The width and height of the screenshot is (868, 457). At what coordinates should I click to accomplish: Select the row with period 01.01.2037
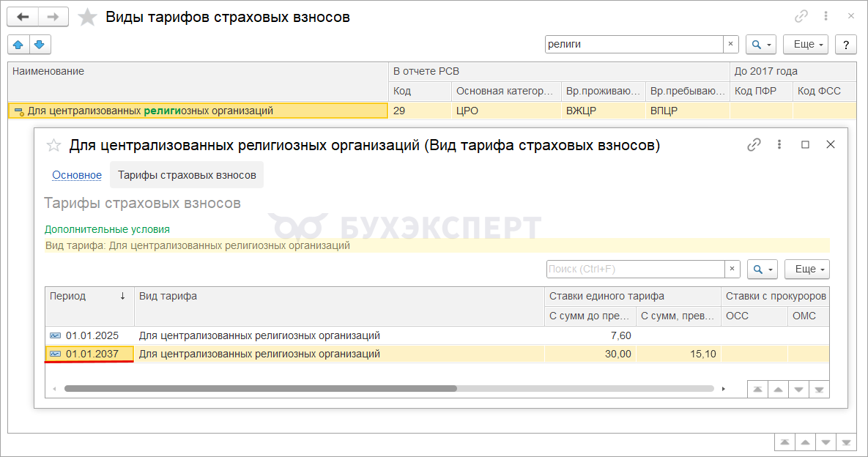(437, 354)
